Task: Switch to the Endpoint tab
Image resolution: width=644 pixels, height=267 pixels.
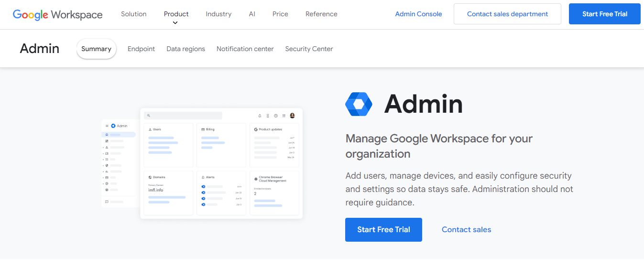Action: tap(141, 49)
